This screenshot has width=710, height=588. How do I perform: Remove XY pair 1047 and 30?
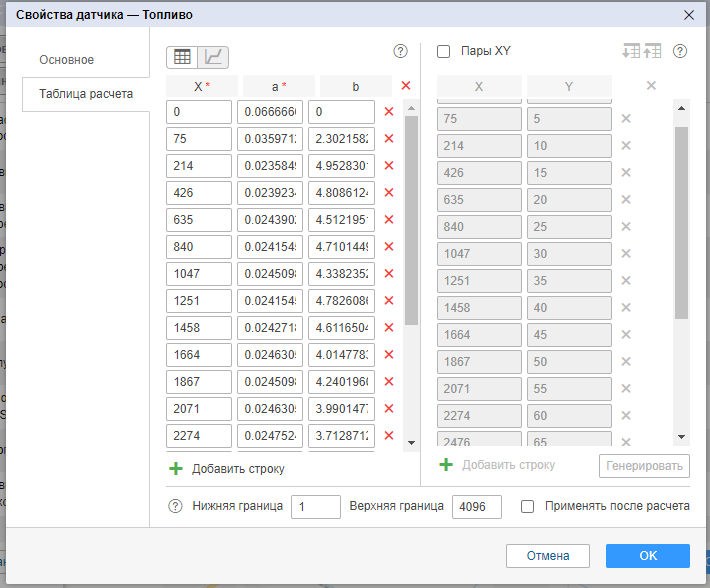pos(626,253)
